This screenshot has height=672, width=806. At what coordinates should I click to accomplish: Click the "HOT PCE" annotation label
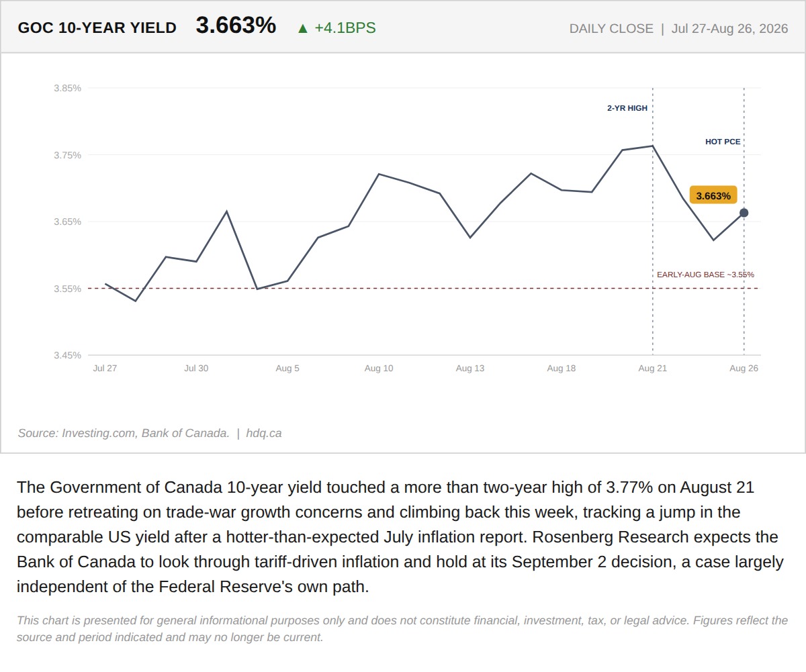click(723, 142)
